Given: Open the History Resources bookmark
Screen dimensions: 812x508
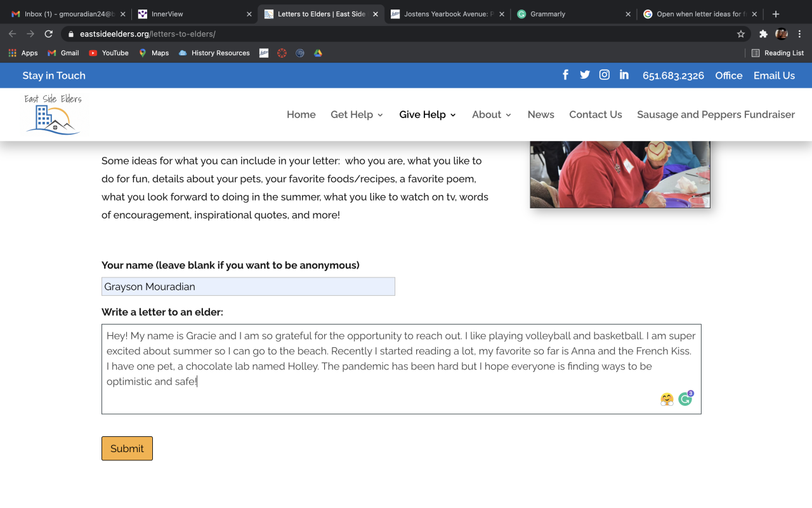Looking at the screenshot, I should [x=214, y=53].
